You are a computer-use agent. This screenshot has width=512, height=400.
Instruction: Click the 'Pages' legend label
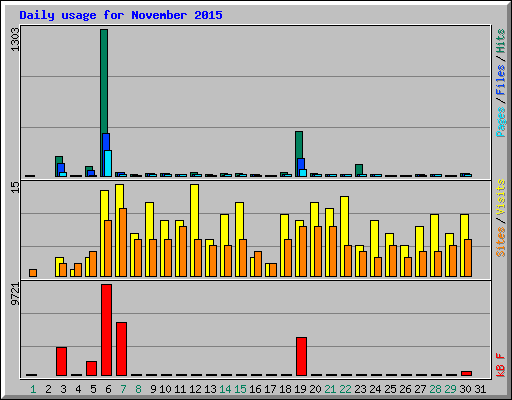pyautogui.click(x=501, y=122)
